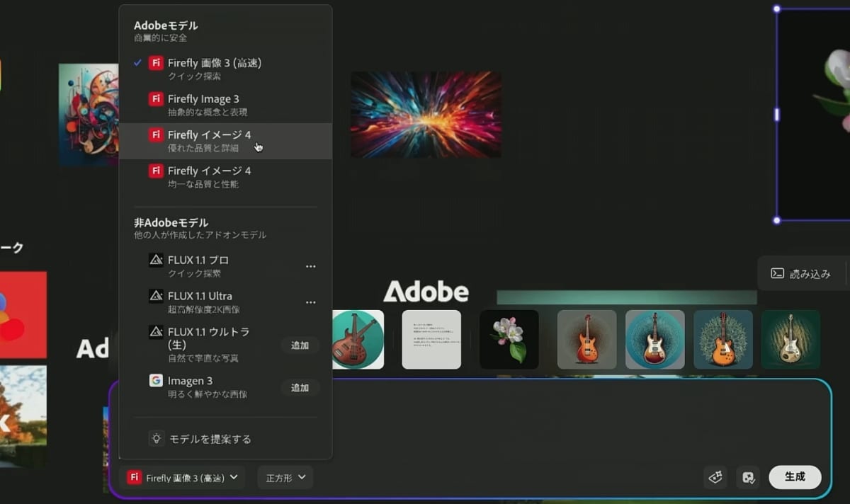The height and width of the screenshot is (504, 850).
Task: Click the bottom-left handle of selected frame
Action: tap(777, 221)
